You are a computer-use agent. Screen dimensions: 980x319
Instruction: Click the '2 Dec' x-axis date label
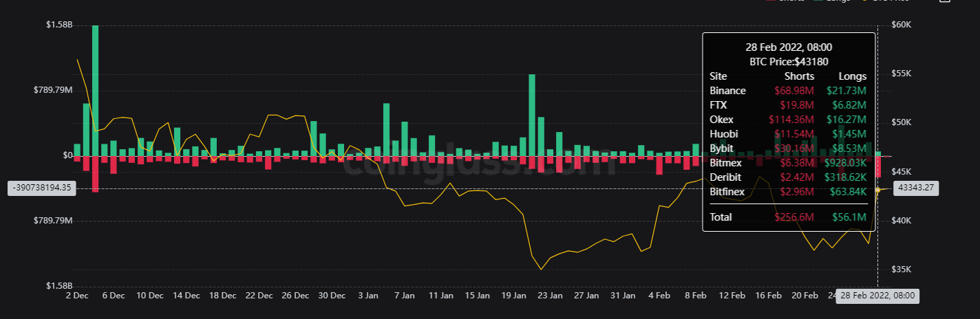pyautogui.click(x=76, y=296)
